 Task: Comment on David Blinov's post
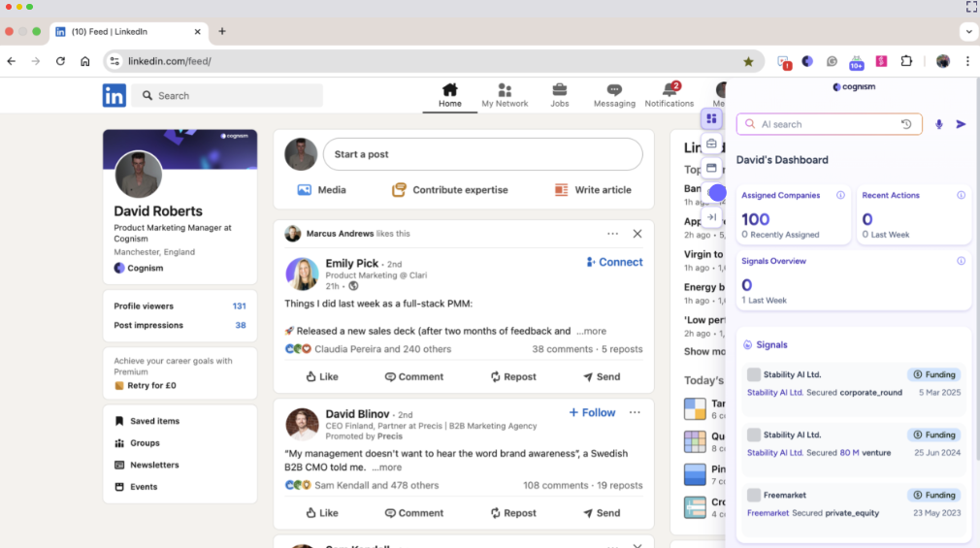pos(413,513)
